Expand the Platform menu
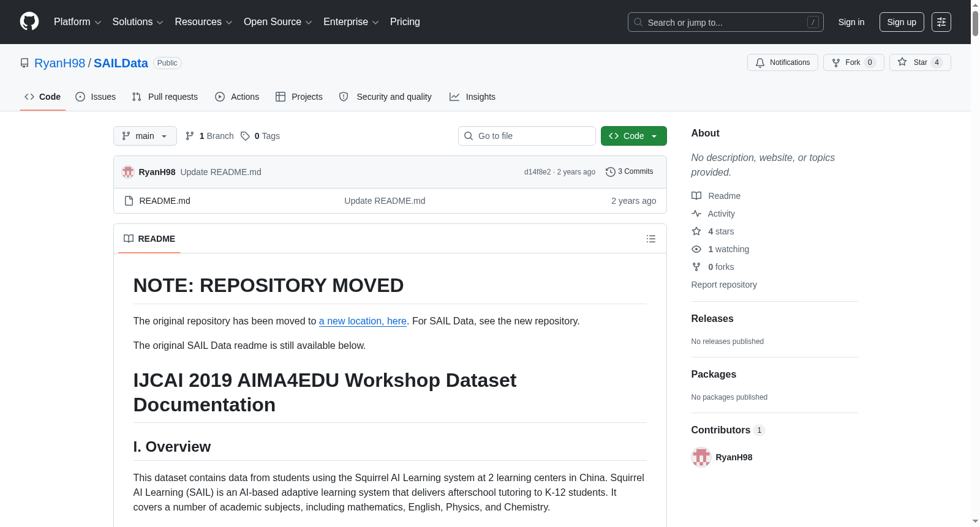Screen dimensions: 980x527 (78, 22)
